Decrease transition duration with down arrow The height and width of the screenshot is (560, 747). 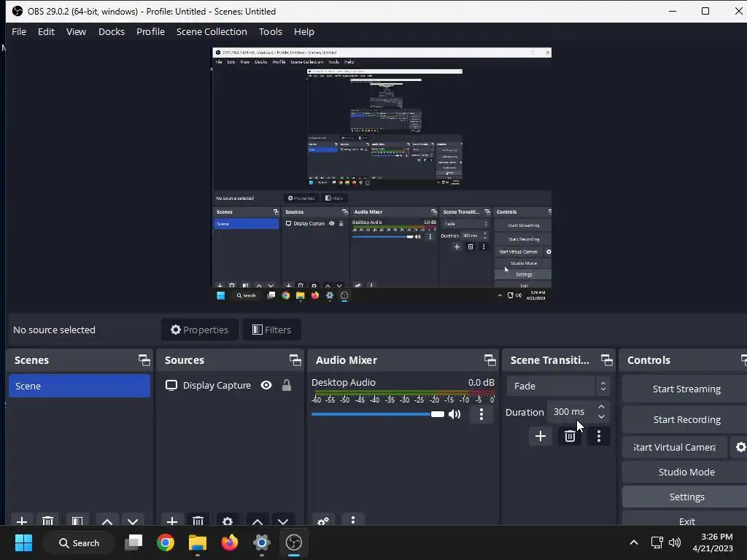[x=601, y=417]
